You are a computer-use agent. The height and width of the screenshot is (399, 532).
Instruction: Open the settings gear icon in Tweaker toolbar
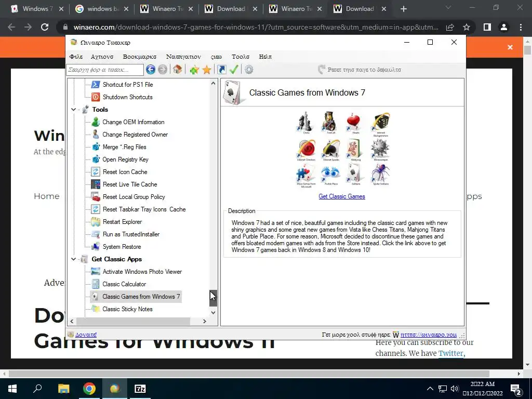[249, 70]
